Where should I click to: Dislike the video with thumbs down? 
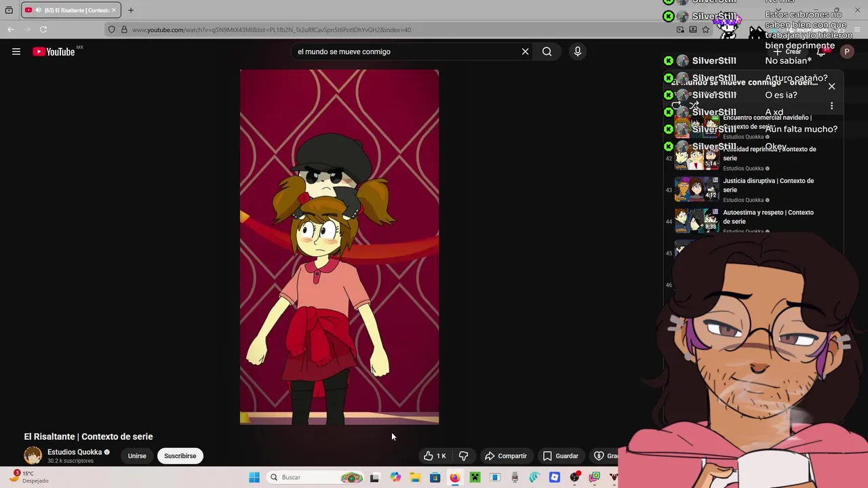[463, 456]
